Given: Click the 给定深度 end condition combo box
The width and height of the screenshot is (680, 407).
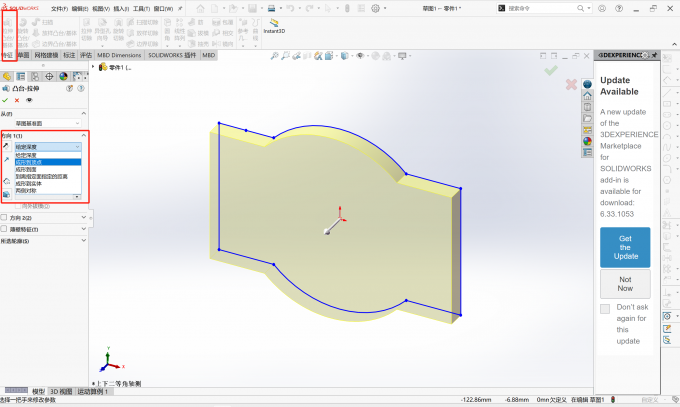Looking at the screenshot, I should click(x=48, y=147).
